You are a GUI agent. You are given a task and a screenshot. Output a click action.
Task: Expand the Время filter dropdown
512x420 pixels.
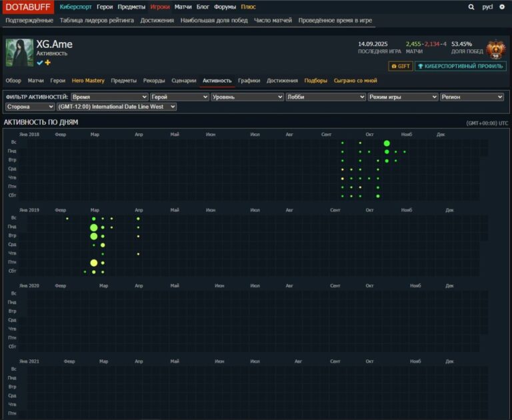[x=109, y=97]
